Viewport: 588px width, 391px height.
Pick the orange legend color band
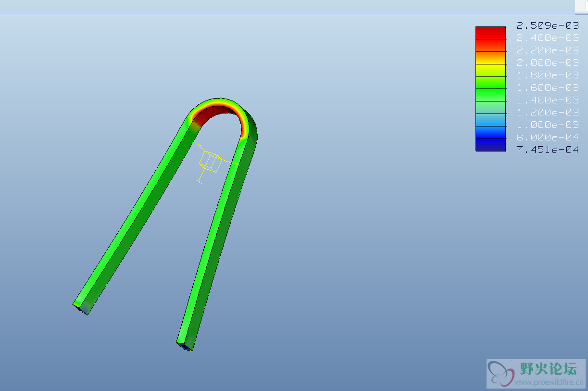pyautogui.click(x=490, y=58)
